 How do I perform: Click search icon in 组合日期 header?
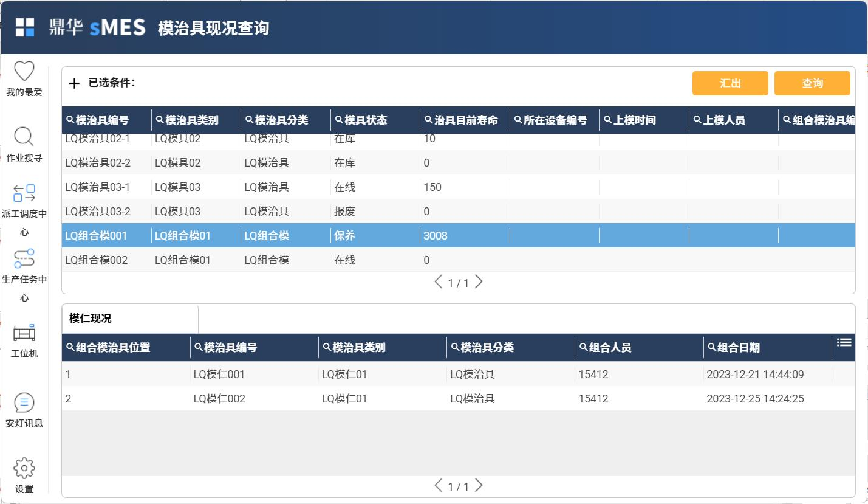point(711,347)
